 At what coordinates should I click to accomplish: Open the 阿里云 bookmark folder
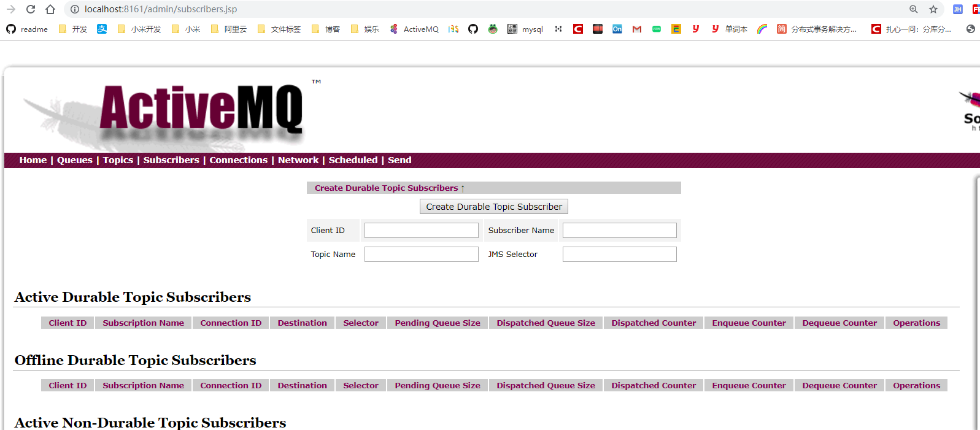click(x=229, y=29)
